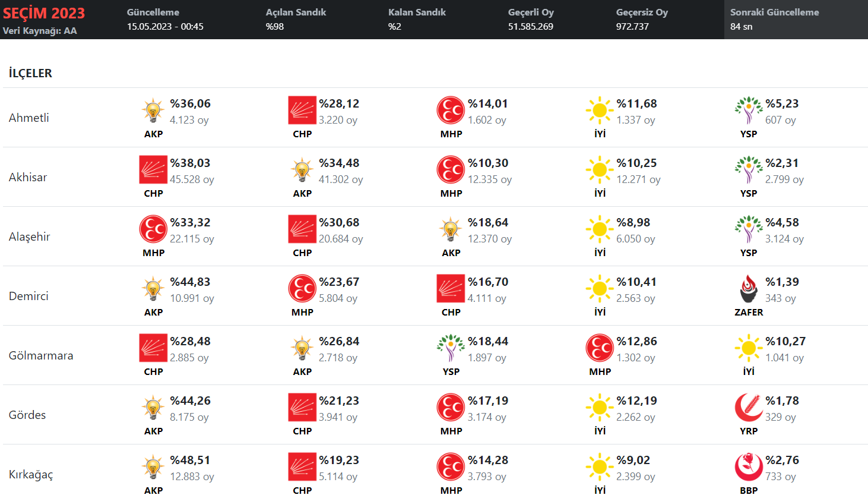Click the MHP crescent logo in Ahmetli row
Viewport: 868px width, 495px height.
coord(451,111)
